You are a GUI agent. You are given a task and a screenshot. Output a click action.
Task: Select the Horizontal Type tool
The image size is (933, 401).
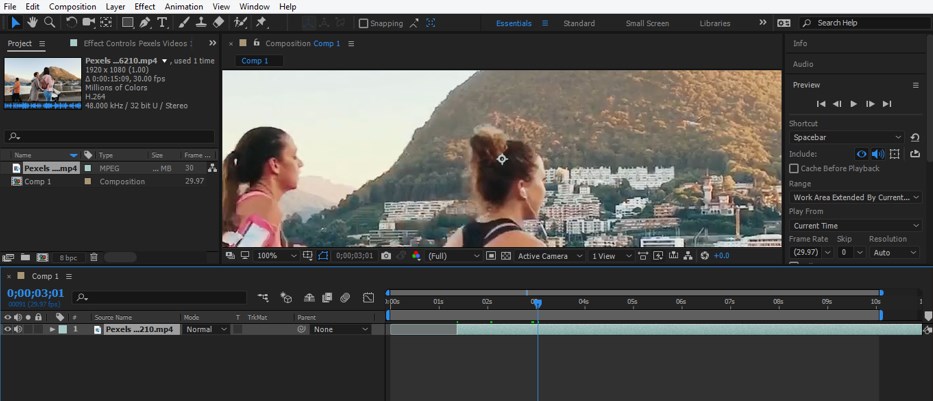click(x=162, y=22)
